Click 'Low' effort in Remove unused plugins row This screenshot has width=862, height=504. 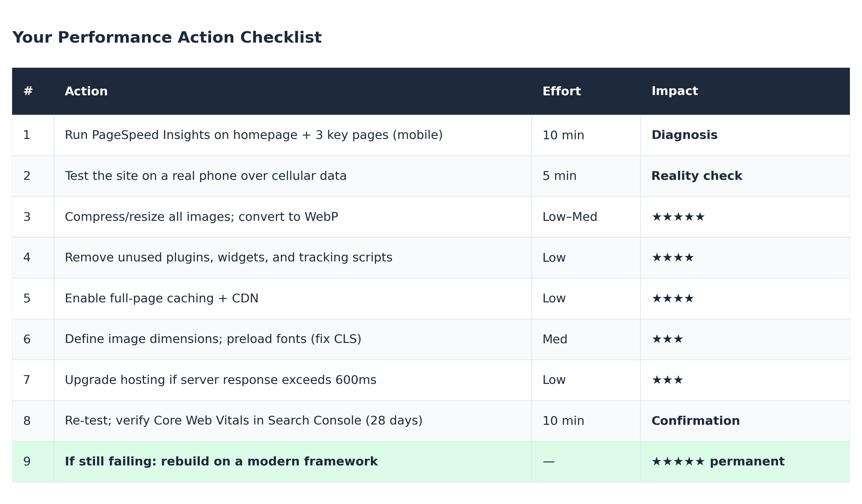pos(554,258)
